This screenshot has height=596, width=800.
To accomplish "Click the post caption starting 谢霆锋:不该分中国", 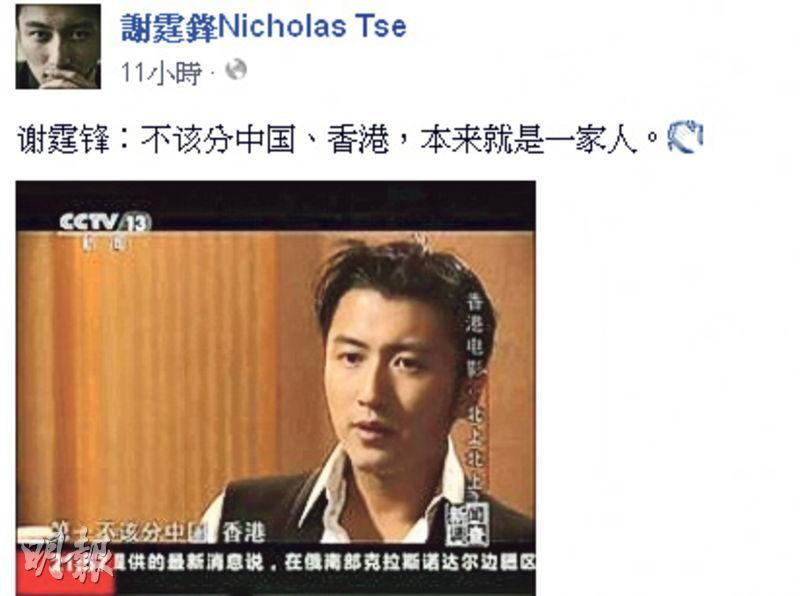I will click(x=328, y=139).
